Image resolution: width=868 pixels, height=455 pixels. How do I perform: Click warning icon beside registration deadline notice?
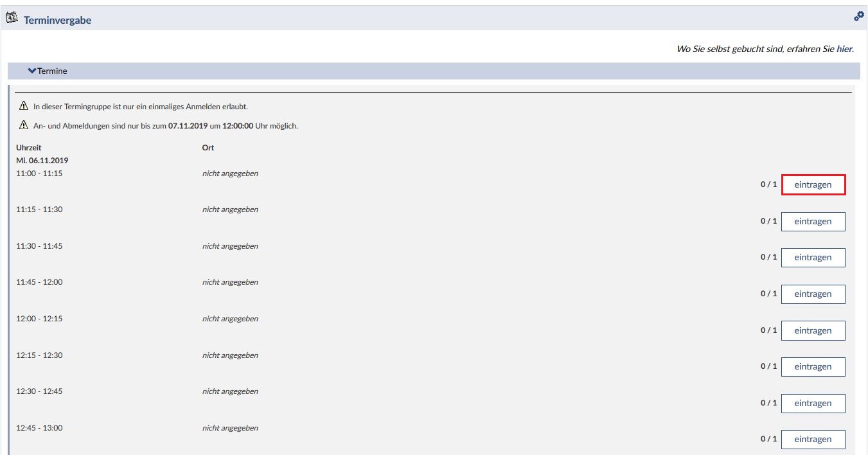(24, 125)
